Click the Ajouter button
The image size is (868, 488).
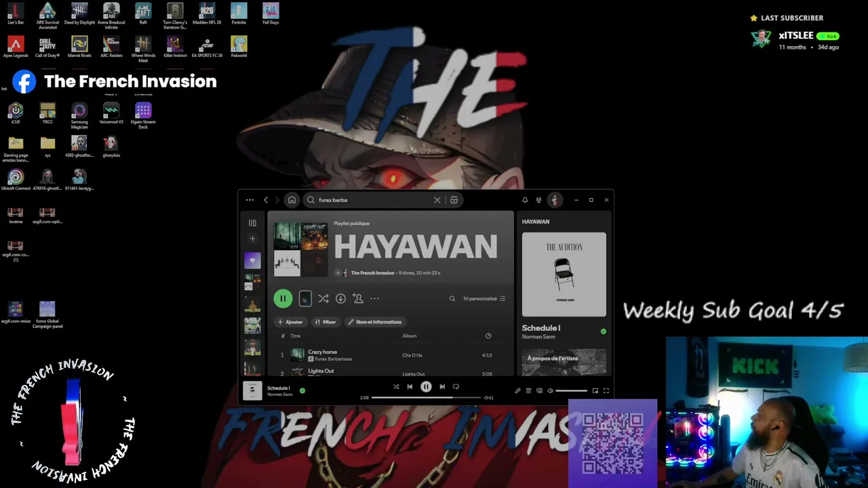[290, 322]
